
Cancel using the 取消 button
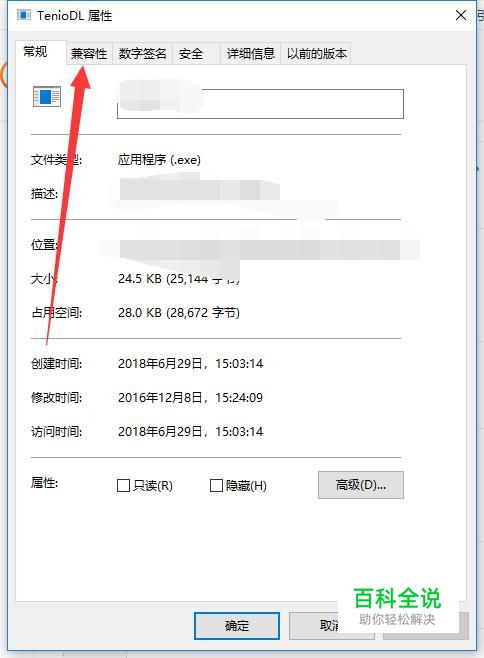[332, 626]
